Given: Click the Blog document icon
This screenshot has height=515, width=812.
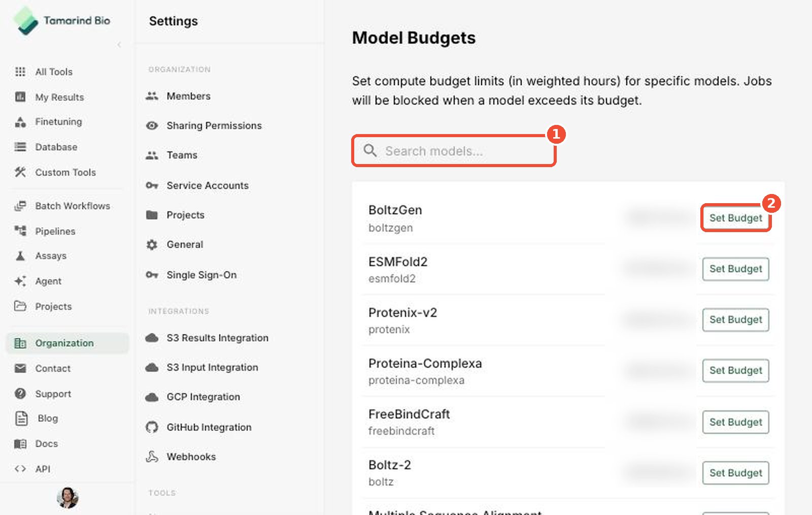Looking at the screenshot, I should click(x=21, y=418).
